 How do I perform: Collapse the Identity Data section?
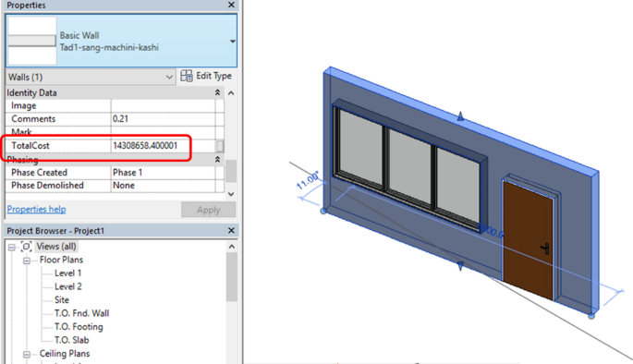217,92
